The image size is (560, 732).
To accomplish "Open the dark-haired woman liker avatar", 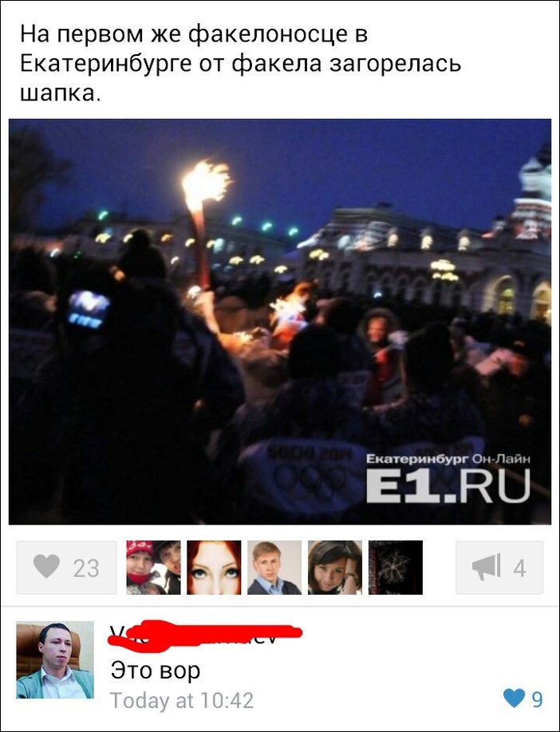I will 335,568.
